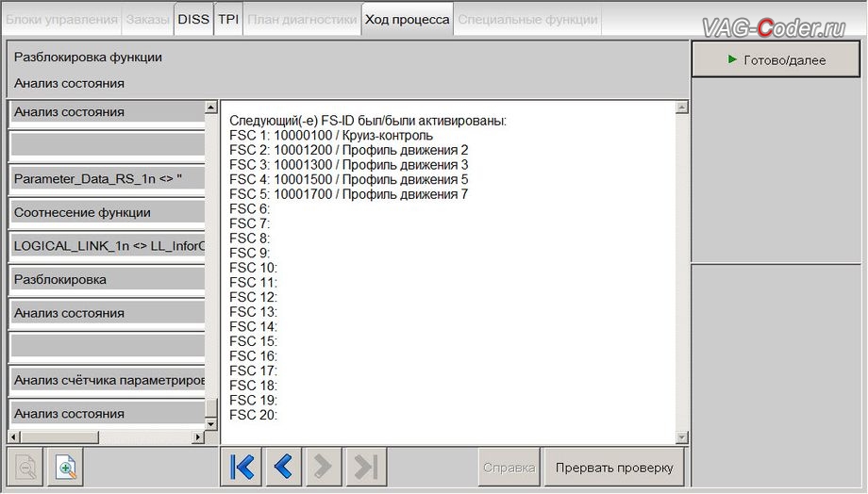Click the FS-ID был/были активированы heading line

pyautogui.click(x=368, y=121)
